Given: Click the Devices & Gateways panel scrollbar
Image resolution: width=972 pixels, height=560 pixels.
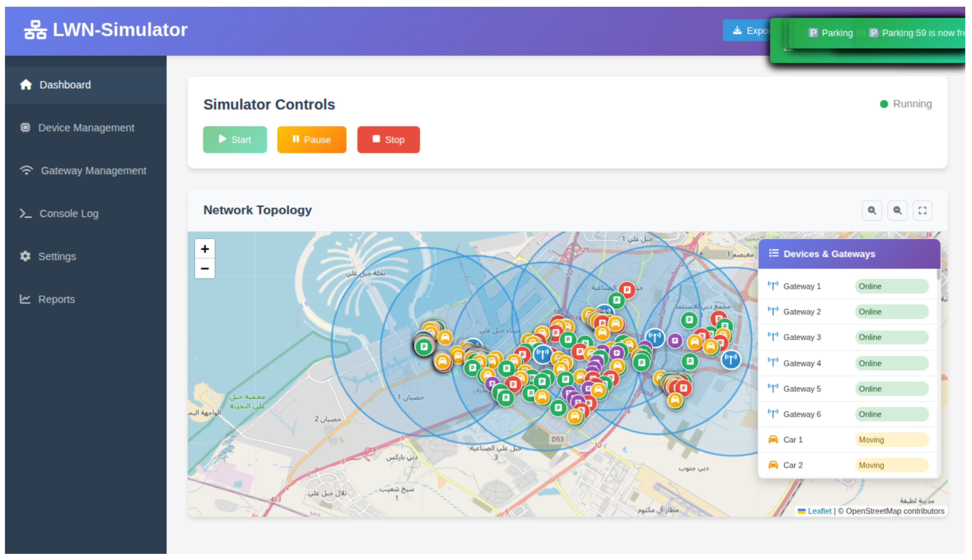Looking at the screenshot, I should pos(939,275).
